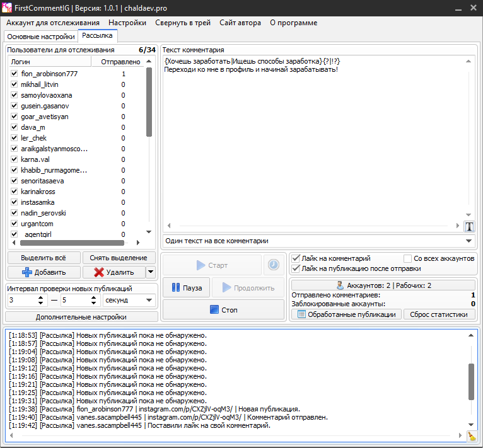Enable Со всех аккаунтов checkbox
This screenshot has height=448, width=483.
click(407, 258)
